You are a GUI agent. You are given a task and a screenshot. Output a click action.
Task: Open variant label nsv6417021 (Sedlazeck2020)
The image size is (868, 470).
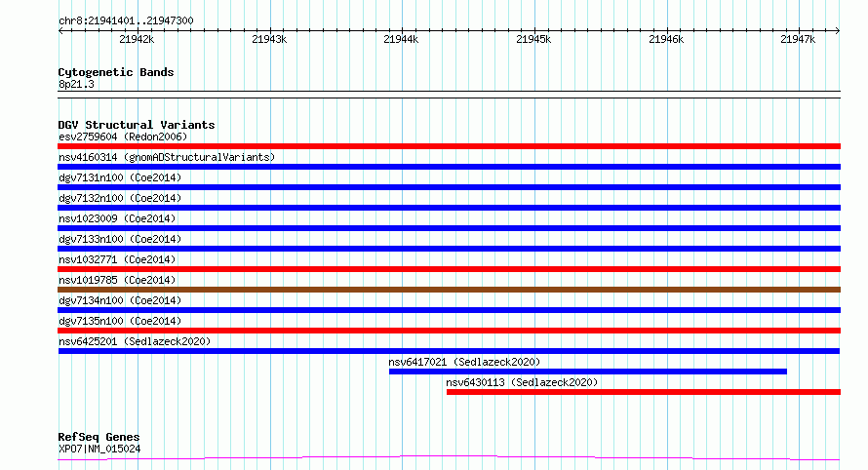464,362
